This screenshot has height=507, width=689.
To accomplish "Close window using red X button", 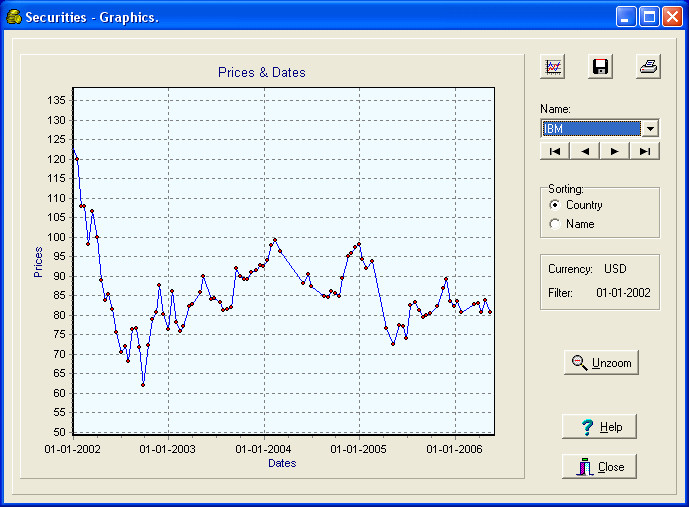I will (672, 17).
